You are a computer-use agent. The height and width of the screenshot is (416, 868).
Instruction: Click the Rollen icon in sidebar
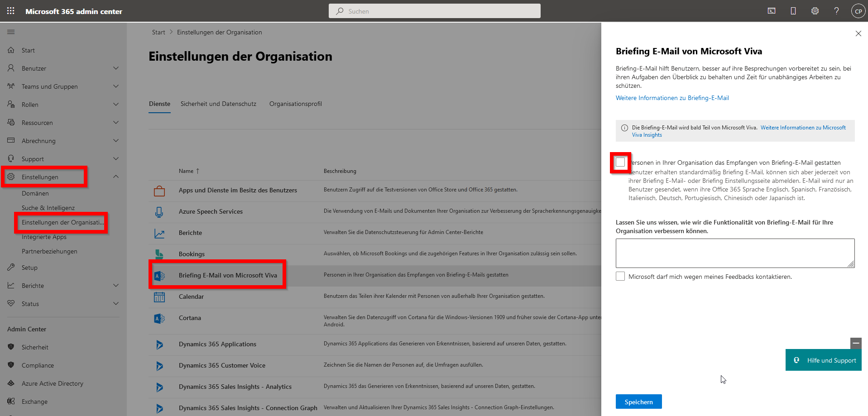[x=11, y=104]
